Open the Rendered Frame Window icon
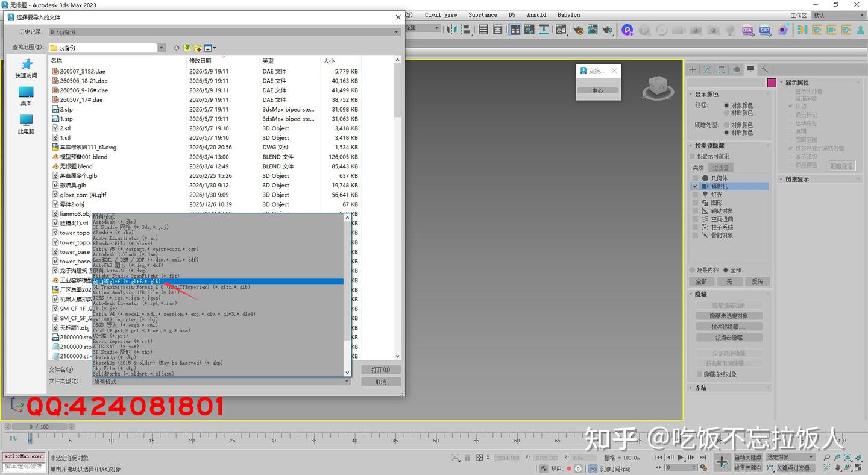868x475 pixels. (x=593, y=30)
